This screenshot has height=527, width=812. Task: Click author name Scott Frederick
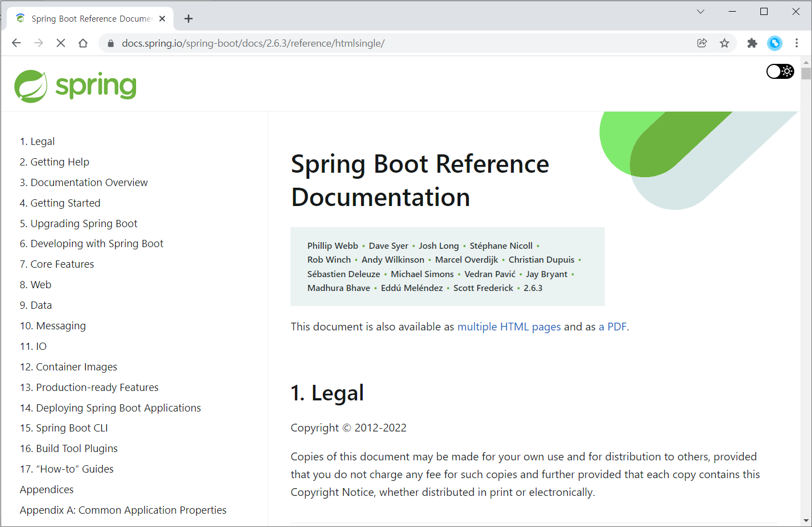coord(483,288)
